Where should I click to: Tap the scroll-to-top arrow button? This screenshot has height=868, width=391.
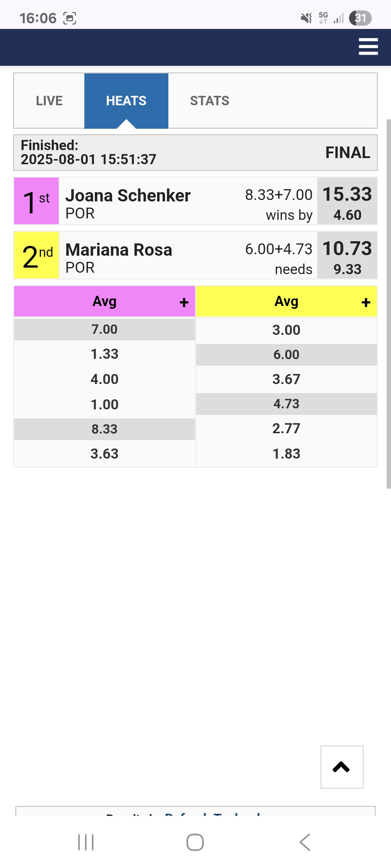tap(342, 767)
